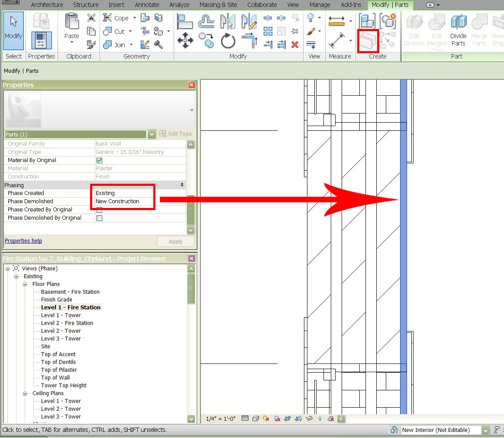Click the red Delete X icon
The width and height of the screenshot is (504, 438).
tap(295, 44)
